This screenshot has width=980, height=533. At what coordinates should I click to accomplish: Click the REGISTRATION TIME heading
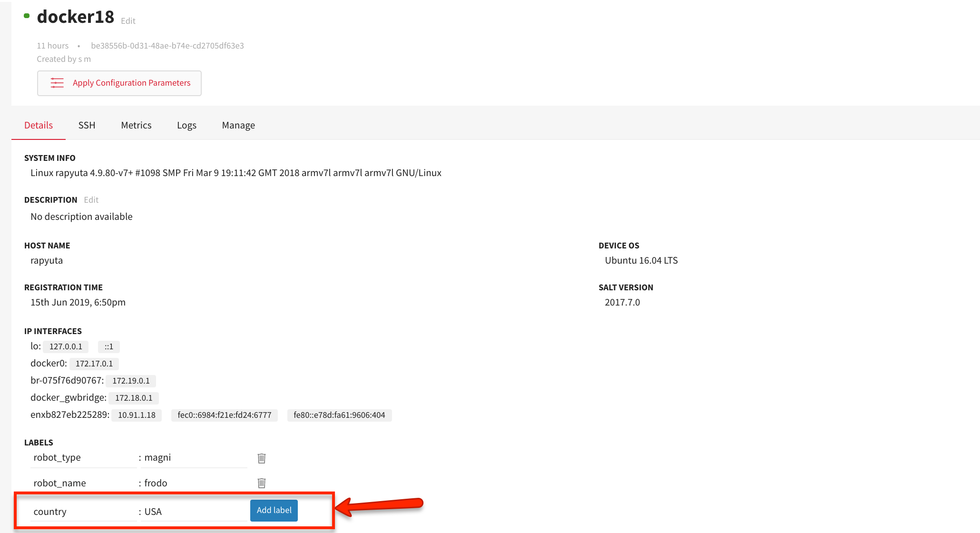point(63,287)
